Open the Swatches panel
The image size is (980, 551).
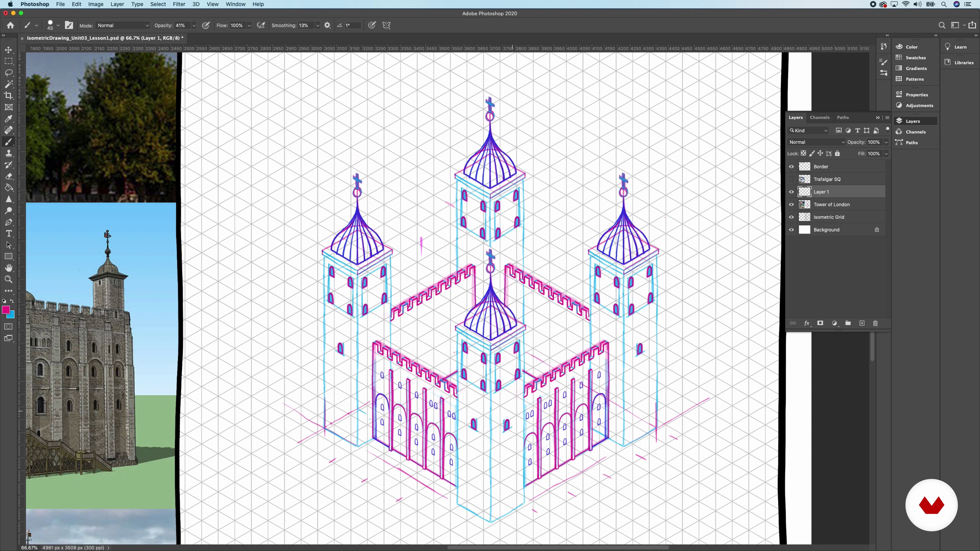pyautogui.click(x=915, y=57)
